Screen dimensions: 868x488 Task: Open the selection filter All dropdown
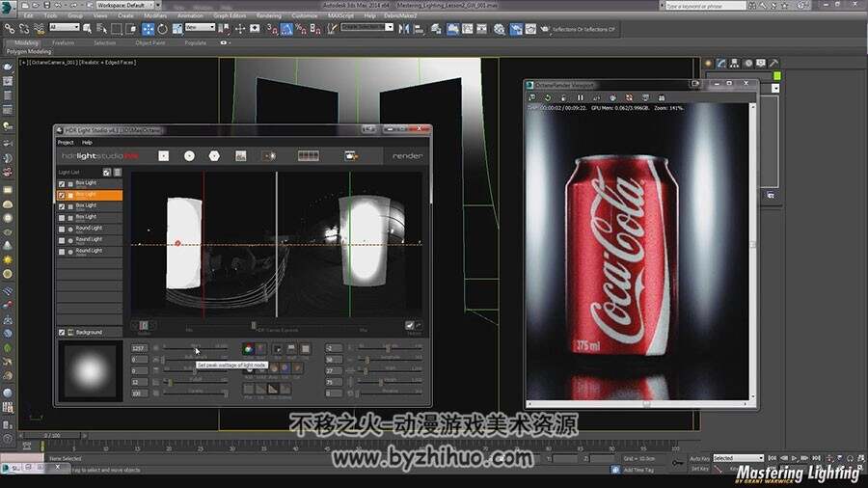pyautogui.click(x=65, y=27)
